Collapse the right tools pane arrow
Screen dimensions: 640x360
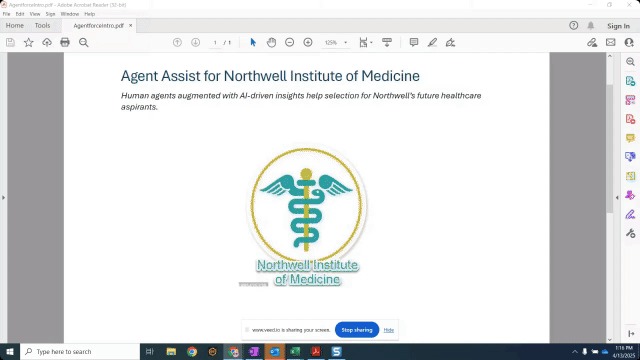click(617, 198)
